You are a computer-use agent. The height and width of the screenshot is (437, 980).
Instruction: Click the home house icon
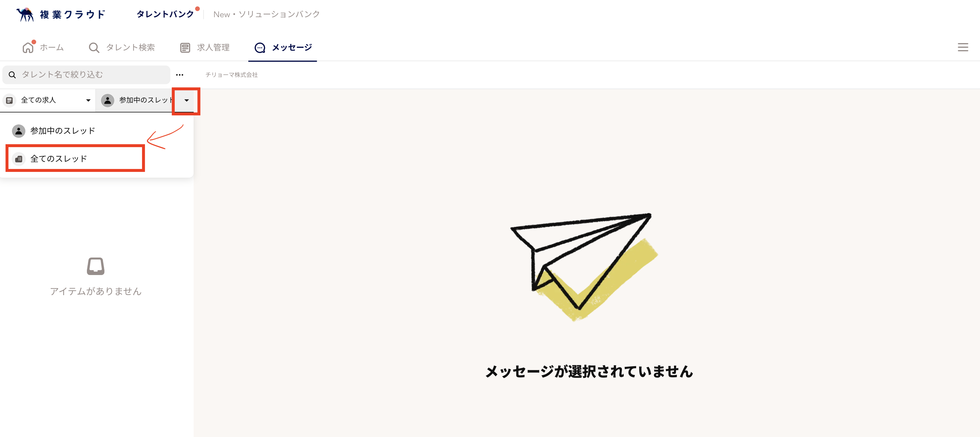point(28,47)
